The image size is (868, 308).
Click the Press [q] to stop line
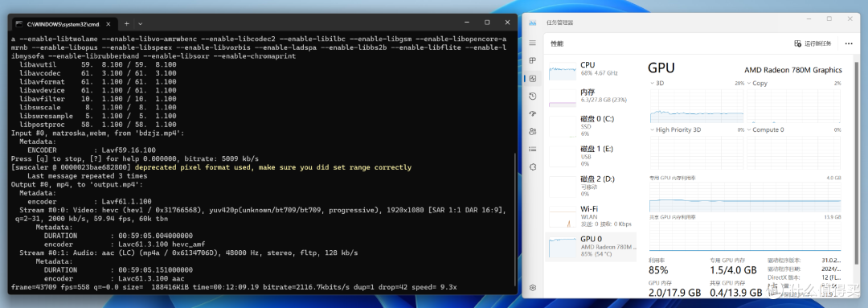pyautogui.click(x=135, y=158)
